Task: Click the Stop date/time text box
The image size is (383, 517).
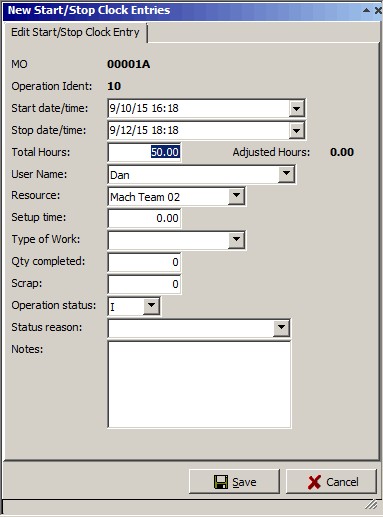Action: pos(199,130)
